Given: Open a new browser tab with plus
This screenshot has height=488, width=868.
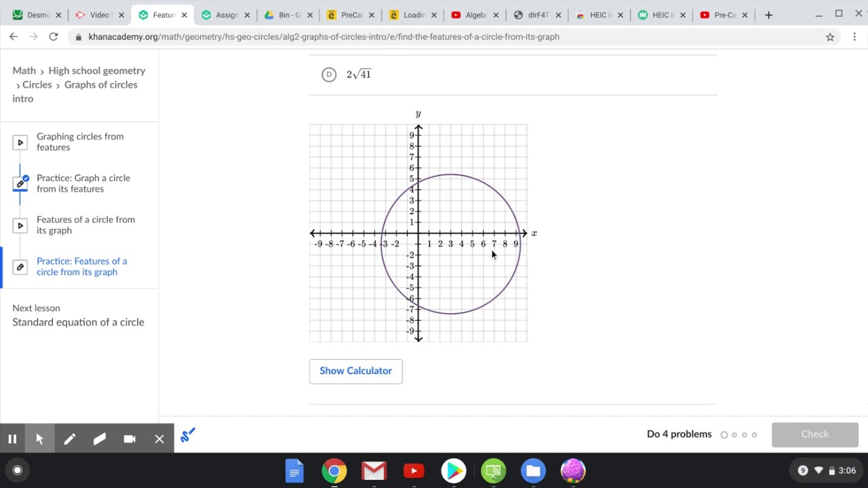Looking at the screenshot, I should [x=768, y=15].
